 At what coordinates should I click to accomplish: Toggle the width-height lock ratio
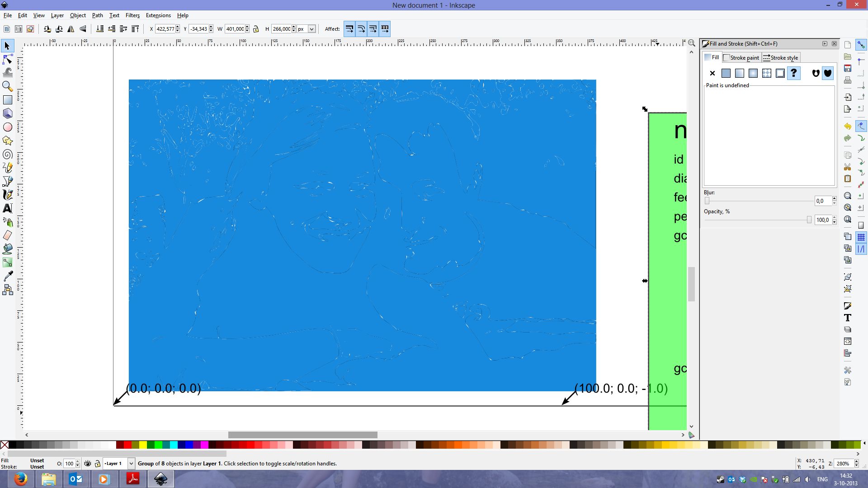(x=256, y=29)
